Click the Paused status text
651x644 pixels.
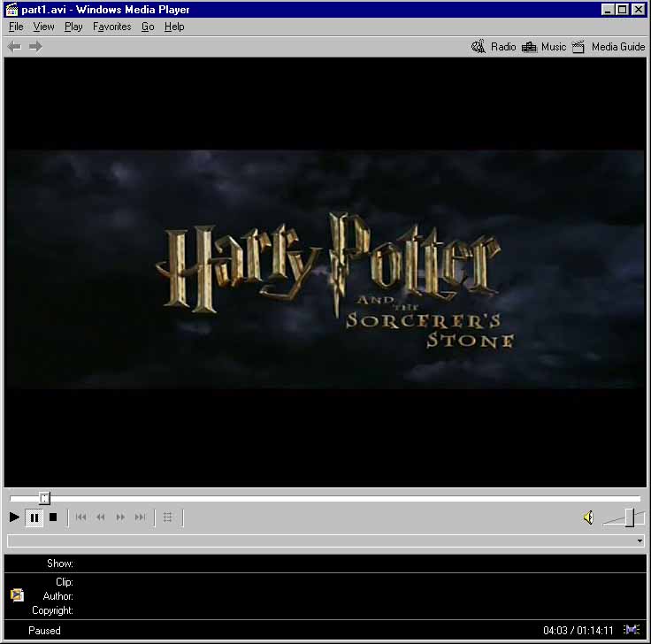click(44, 631)
